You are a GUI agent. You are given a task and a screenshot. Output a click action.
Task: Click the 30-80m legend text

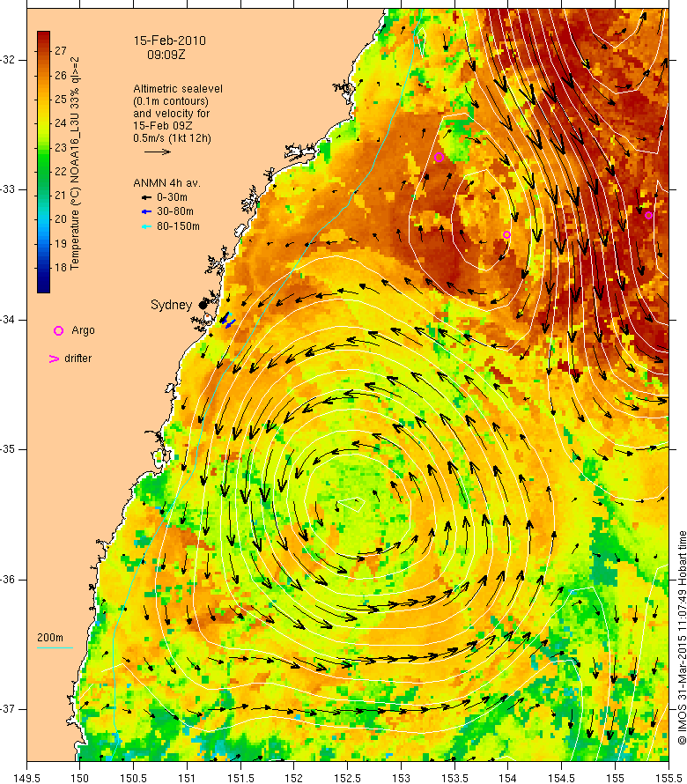175,211
